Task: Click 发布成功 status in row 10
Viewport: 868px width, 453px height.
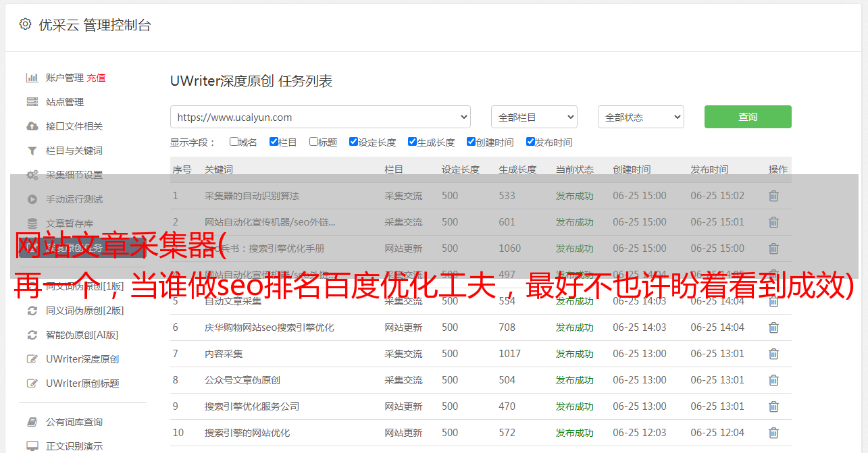Action: (575, 433)
